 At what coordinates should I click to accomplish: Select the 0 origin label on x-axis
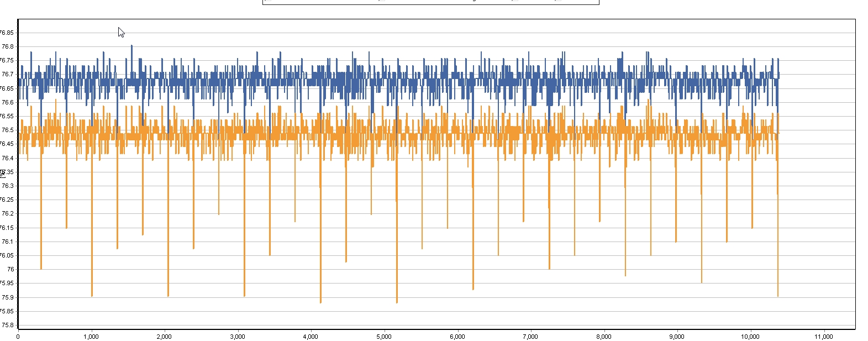click(x=18, y=337)
